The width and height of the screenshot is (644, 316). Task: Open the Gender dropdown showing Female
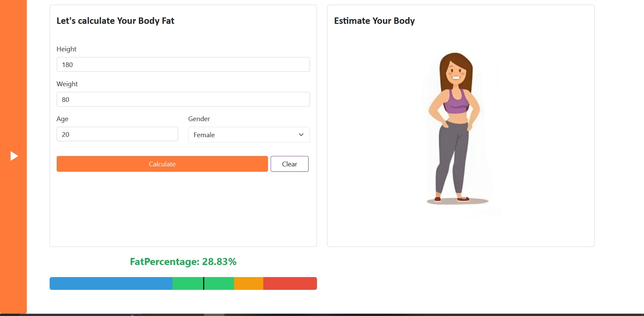(249, 135)
